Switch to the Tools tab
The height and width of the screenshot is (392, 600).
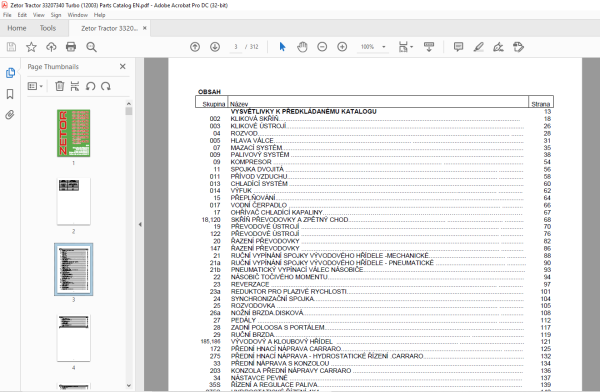pyautogui.click(x=48, y=28)
